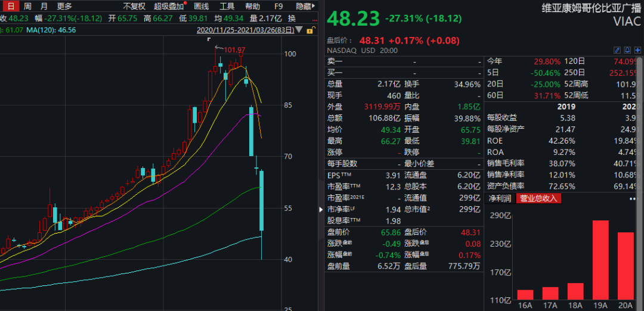The width and height of the screenshot is (644, 311).
Task: Expand the 更多 period options
Action: point(64,7)
